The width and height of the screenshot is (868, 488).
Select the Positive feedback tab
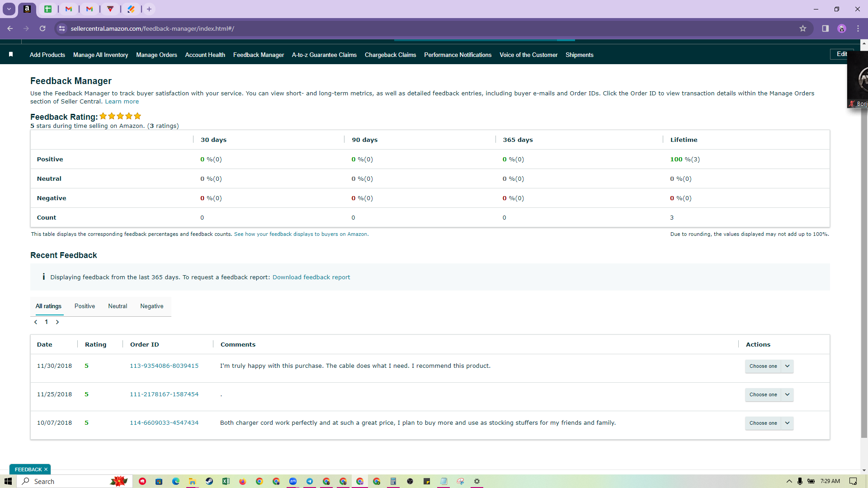85,306
